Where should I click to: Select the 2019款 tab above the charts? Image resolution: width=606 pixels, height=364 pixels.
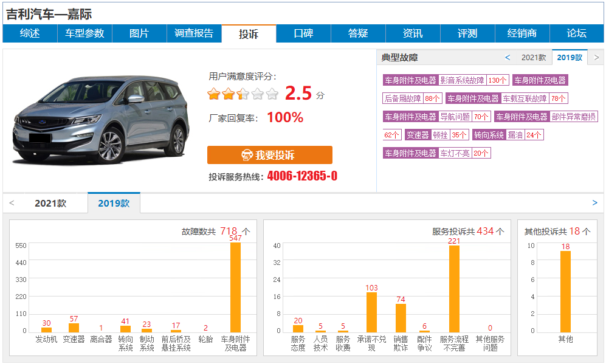(114, 203)
